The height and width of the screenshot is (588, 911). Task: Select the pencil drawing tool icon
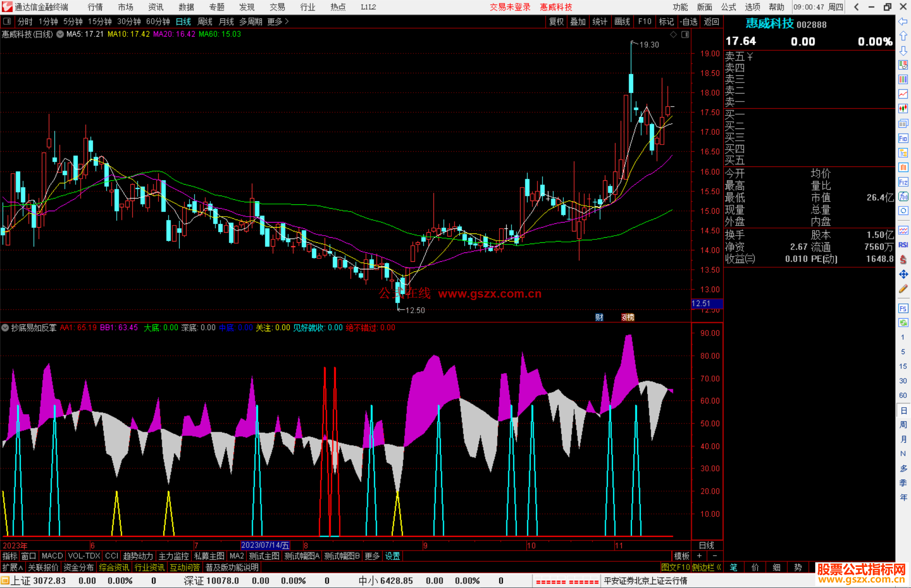coord(903,289)
